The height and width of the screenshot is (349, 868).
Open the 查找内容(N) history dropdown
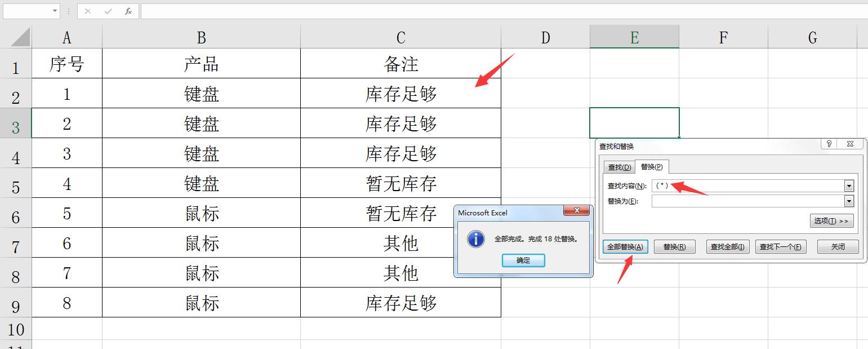click(849, 186)
